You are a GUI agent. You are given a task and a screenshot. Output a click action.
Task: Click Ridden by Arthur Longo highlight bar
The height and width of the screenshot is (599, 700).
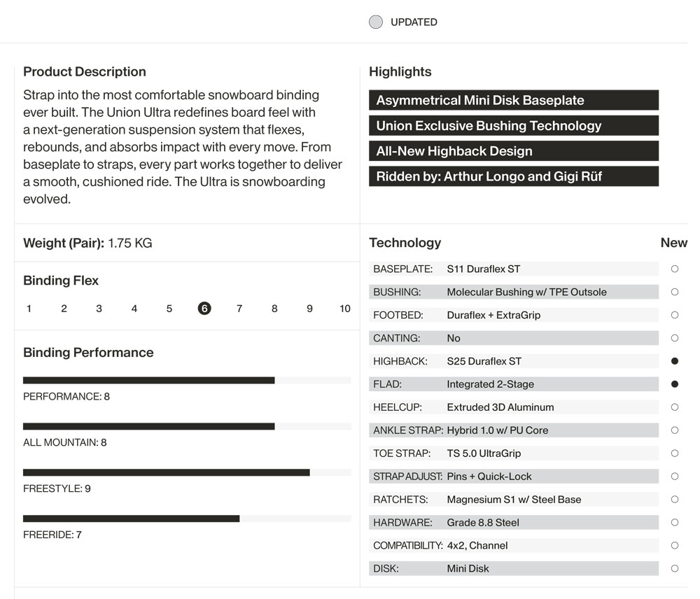513,176
